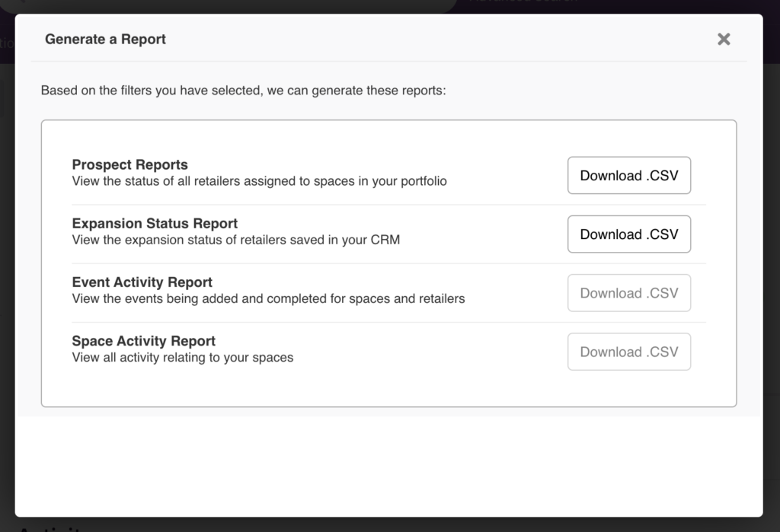Click description 'View all activity relating to your spaces'
The height and width of the screenshot is (532, 780).
(x=183, y=358)
